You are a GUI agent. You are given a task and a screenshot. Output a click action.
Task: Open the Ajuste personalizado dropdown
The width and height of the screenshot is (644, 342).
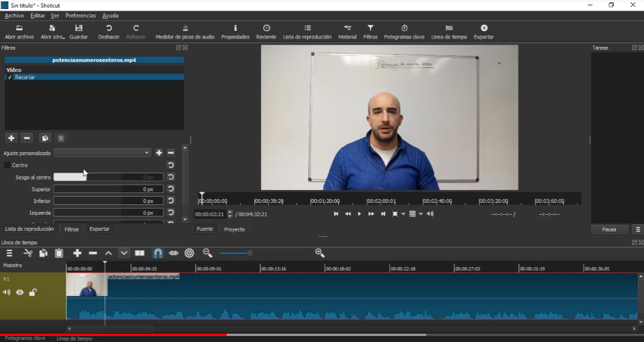click(x=103, y=153)
